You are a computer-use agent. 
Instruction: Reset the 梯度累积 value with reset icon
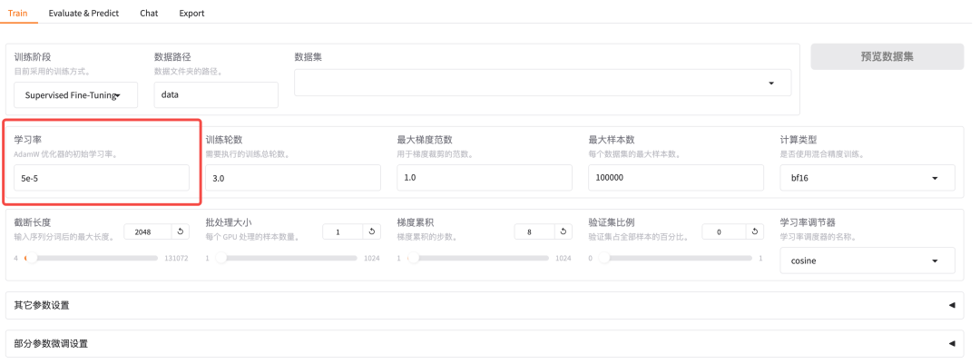pos(563,231)
